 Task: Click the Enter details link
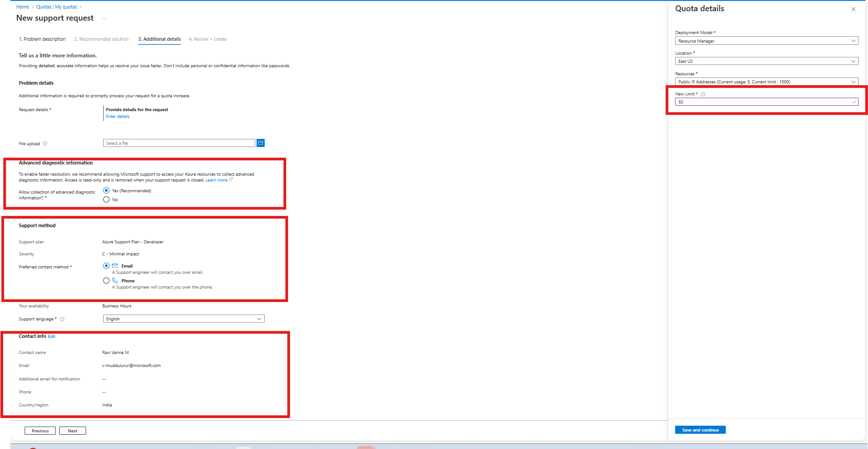(118, 117)
